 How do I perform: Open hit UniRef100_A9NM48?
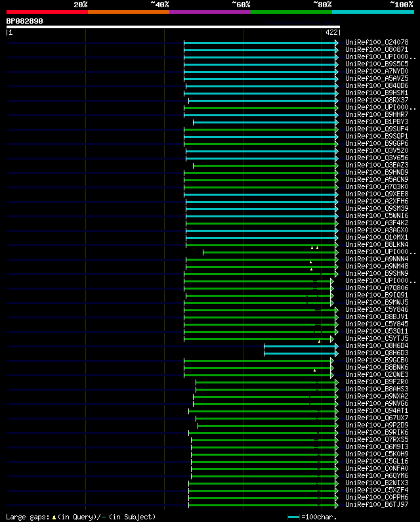coord(377,267)
